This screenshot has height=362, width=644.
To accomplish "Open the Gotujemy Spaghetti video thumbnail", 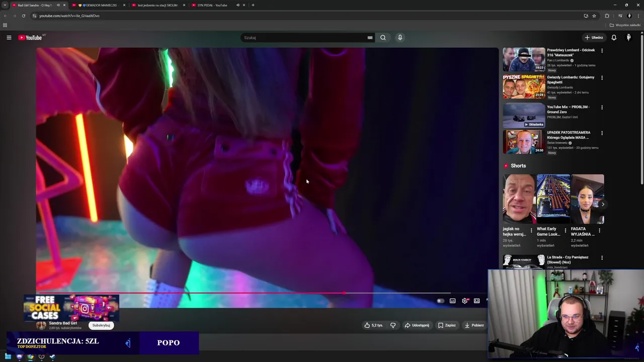I will (x=524, y=86).
